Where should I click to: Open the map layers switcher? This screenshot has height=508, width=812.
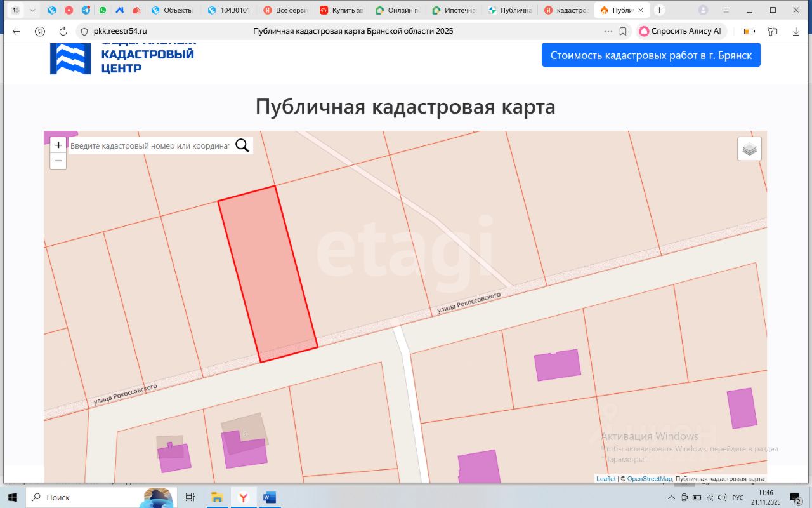tap(749, 149)
